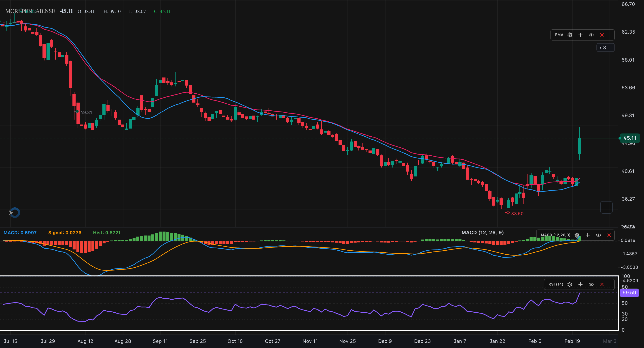This screenshot has width=644, height=348.
Task: Click the empty square button near price axis
Action: [x=606, y=207]
